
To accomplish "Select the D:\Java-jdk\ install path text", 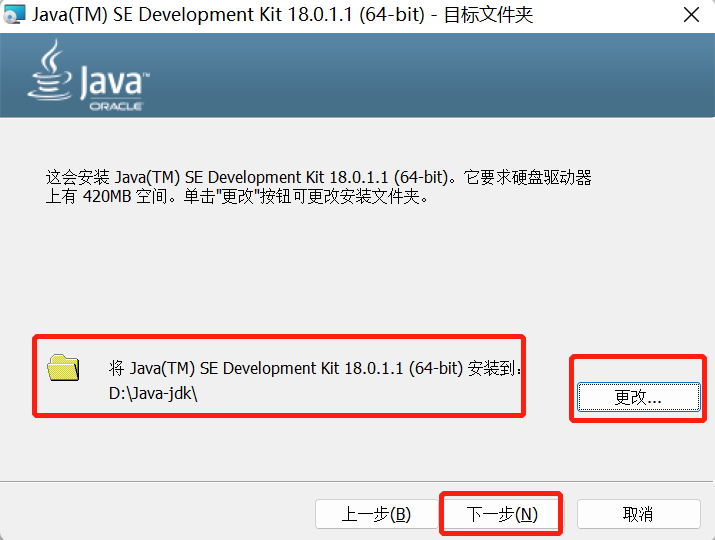I will (x=153, y=393).
